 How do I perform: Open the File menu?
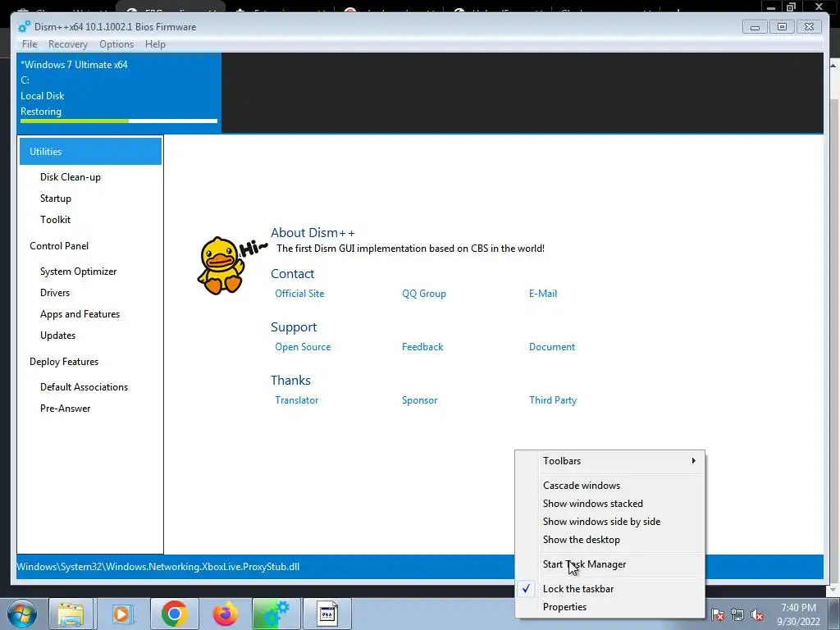tap(30, 44)
